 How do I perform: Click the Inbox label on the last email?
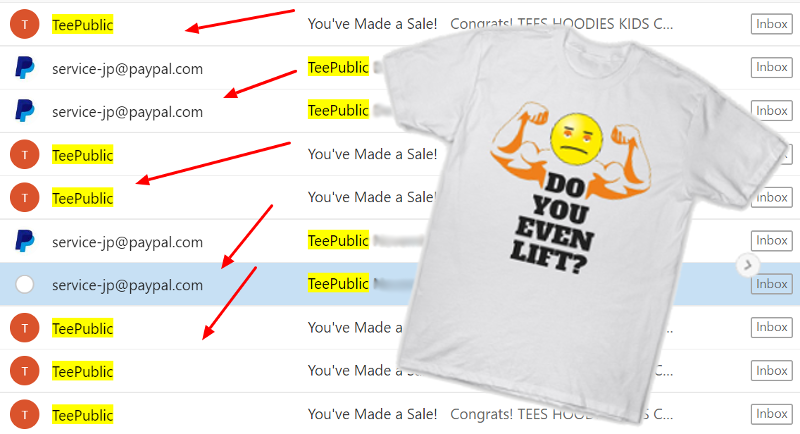[x=771, y=414]
